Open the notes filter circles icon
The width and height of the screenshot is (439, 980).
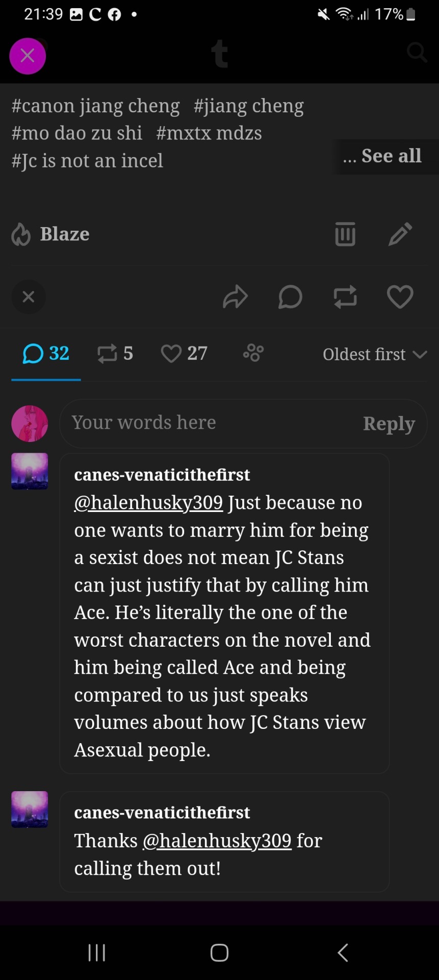click(x=253, y=353)
